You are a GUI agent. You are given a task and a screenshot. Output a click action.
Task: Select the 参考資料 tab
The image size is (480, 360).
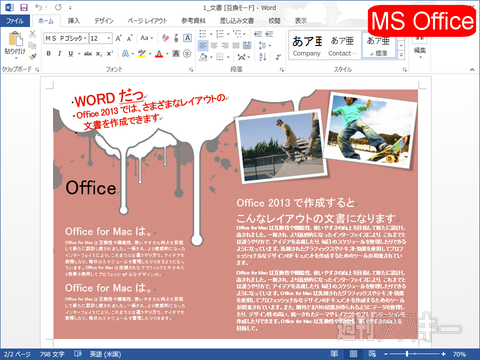(x=193, y=21)
